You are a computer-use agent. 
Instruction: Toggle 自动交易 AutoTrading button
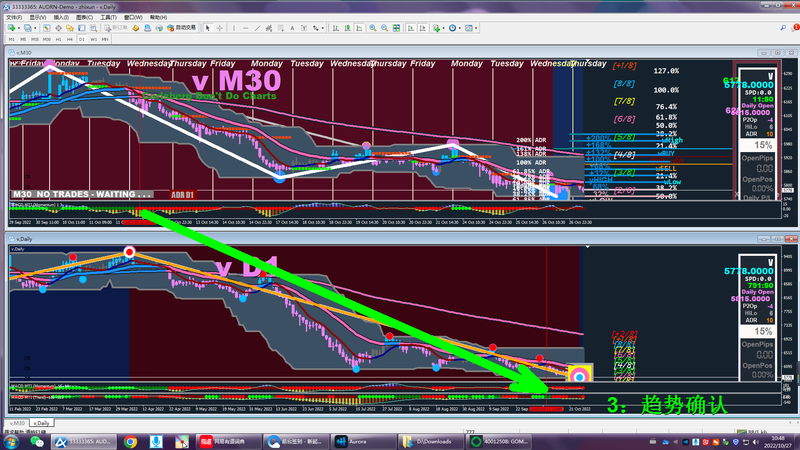coord(182,28)
